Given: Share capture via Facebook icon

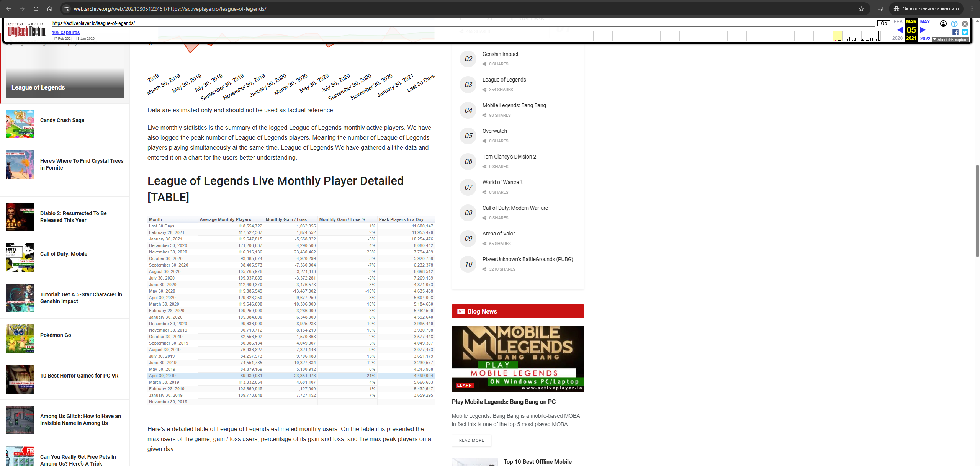Looking at the screenshot, I should (x=955, y=33).
